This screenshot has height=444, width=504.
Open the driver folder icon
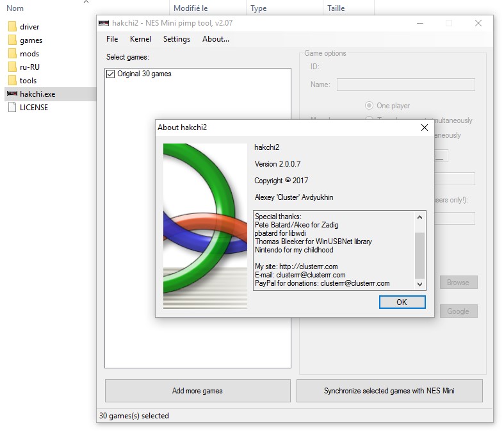coord(12,26)
